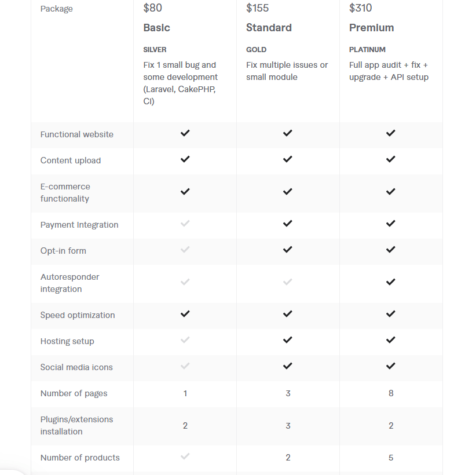Click the $80 Basic price

tap(153, 8)
